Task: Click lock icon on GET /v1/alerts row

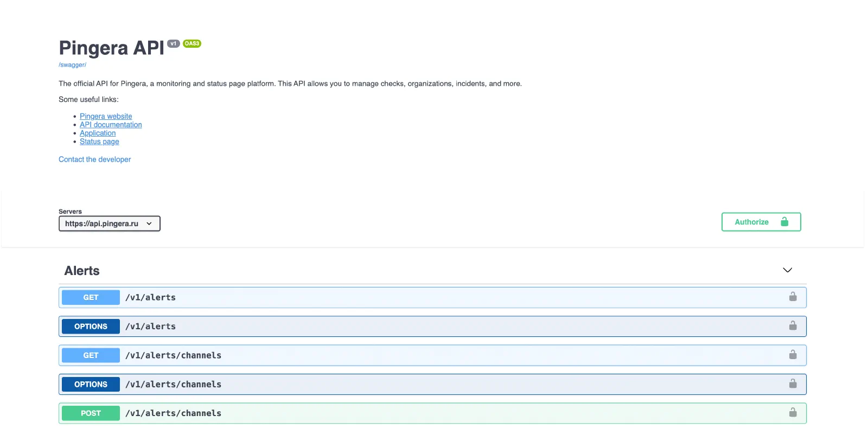Action: 793,297
